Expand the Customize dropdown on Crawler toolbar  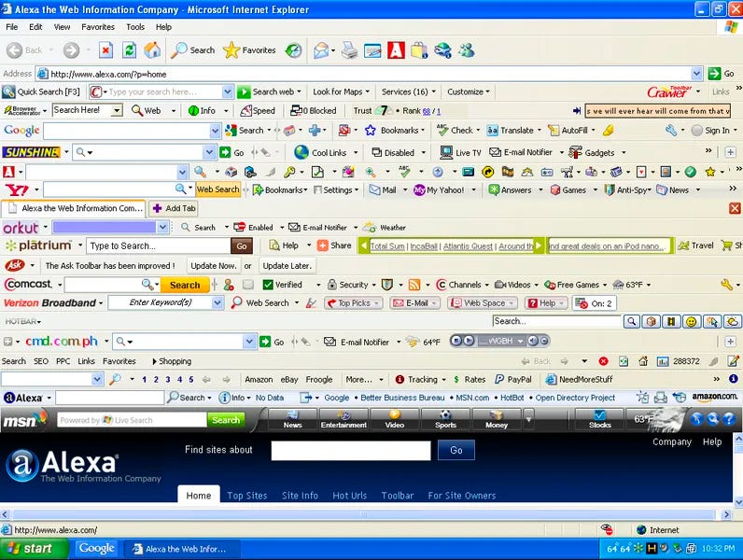coord(469,91)
